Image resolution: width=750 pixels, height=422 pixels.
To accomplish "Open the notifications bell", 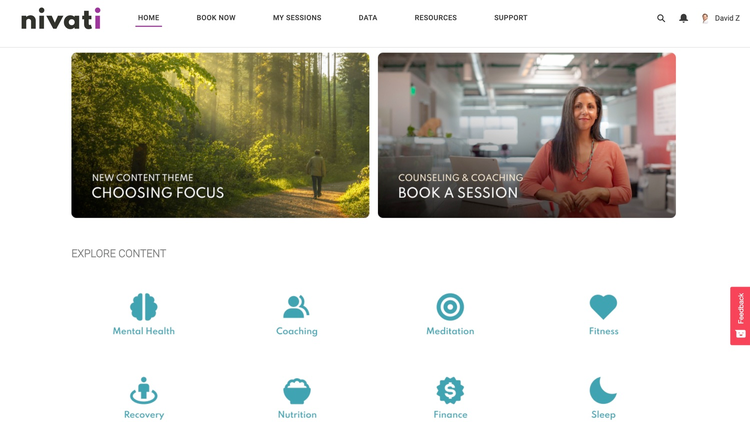I will 684,18.
